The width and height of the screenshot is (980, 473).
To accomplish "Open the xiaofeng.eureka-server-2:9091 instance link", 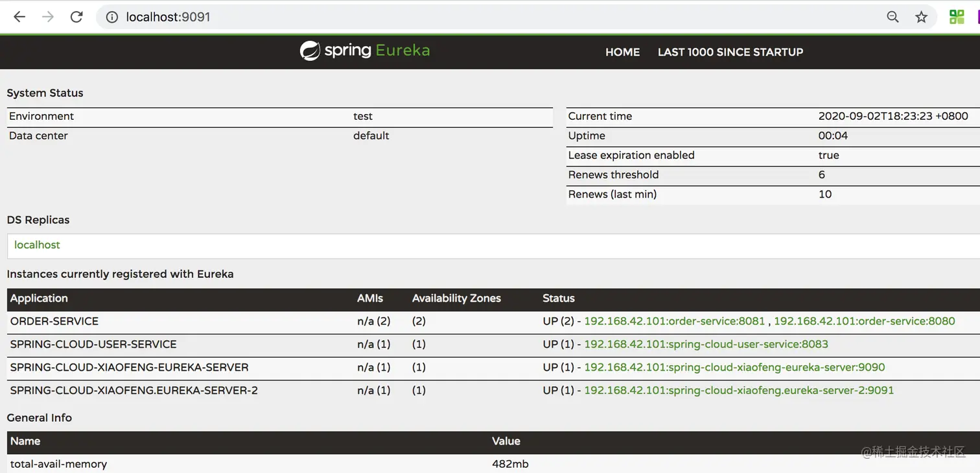I will click(x=739, y=390).
